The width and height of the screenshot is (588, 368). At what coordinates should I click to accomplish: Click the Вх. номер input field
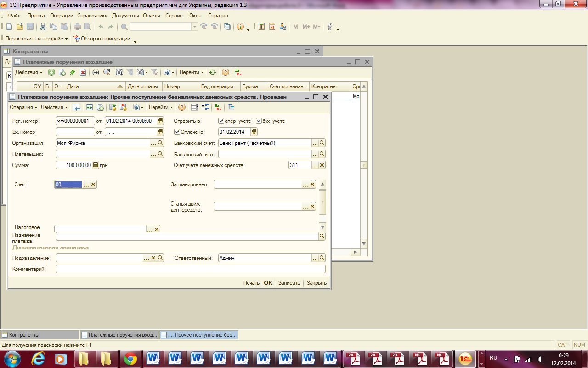click(75, 132)
